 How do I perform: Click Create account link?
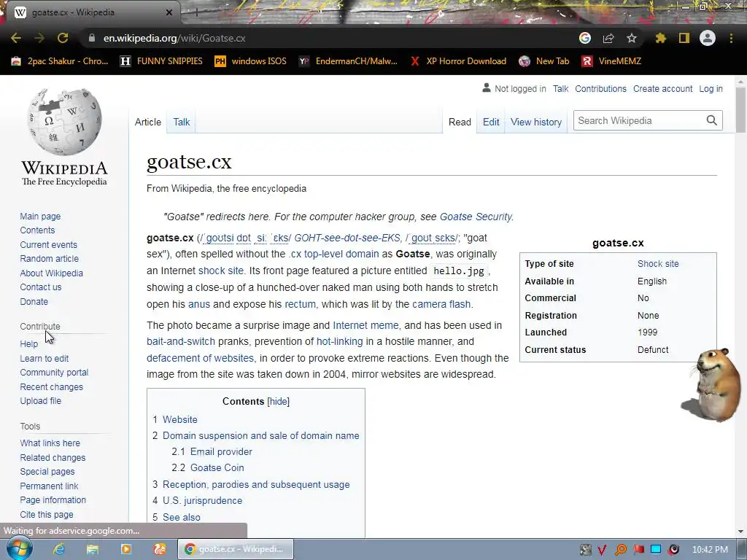coord(662,88)
